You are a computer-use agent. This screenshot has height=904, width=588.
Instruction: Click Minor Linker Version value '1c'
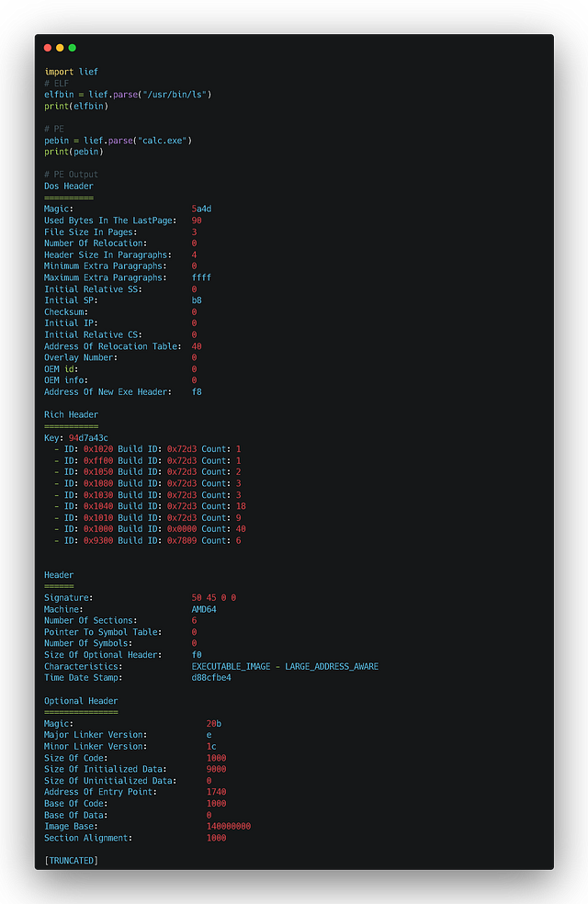(211, 746)
